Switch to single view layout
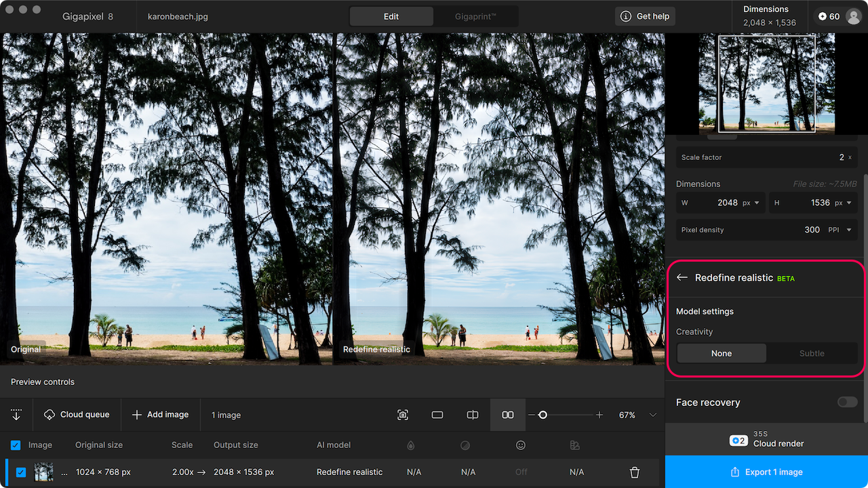This screenshot has height=488, width=868. (437, 415)
